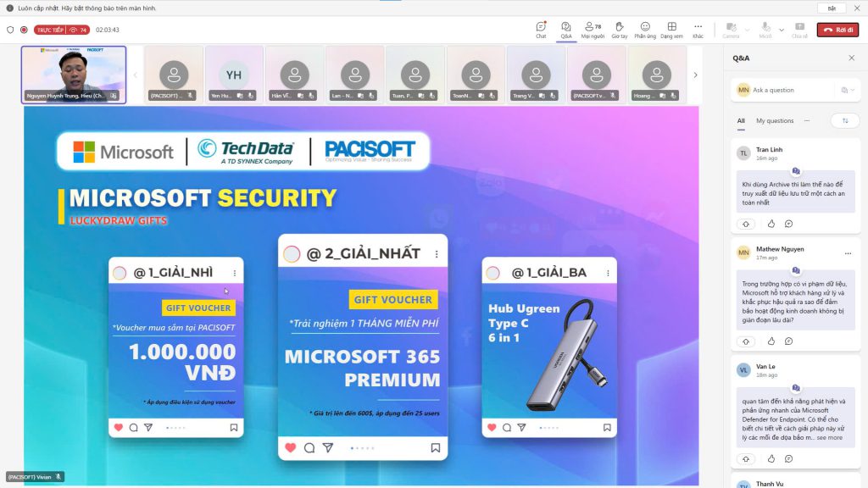Screen dimensions: 868x488
Task: Upvote Tran Linh's question
Action: point(746,224)
